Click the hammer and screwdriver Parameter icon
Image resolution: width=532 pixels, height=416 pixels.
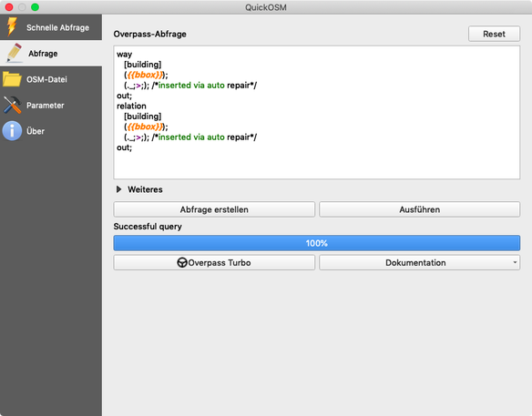pos(12,105)
